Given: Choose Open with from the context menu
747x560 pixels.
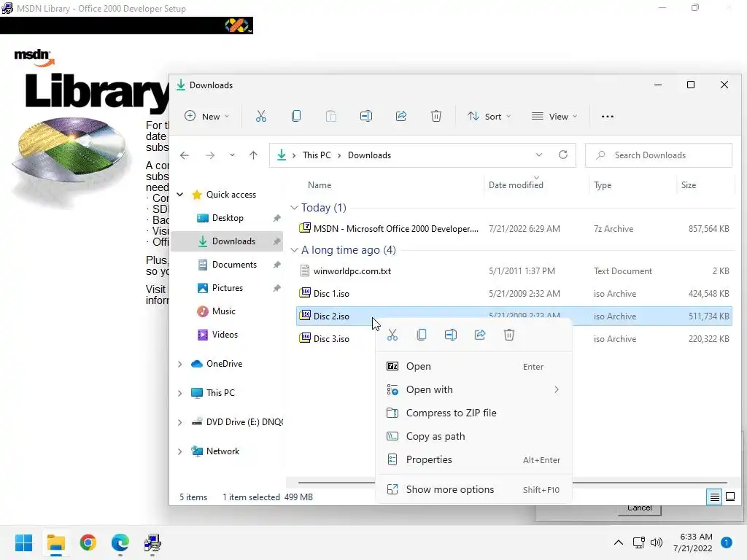Looking at the screenshot, I should 474,389.
